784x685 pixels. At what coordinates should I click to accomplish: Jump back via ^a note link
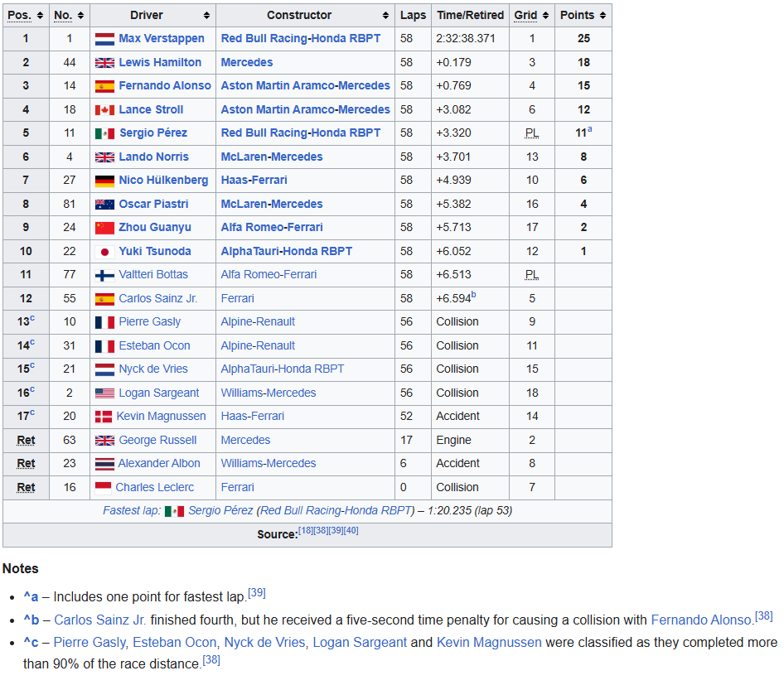[31, 597]
